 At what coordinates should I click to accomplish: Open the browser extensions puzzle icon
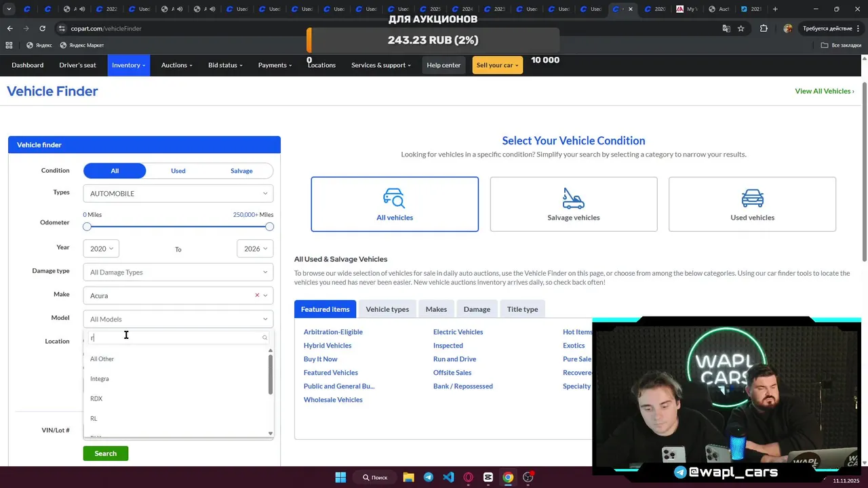(764, 28)
